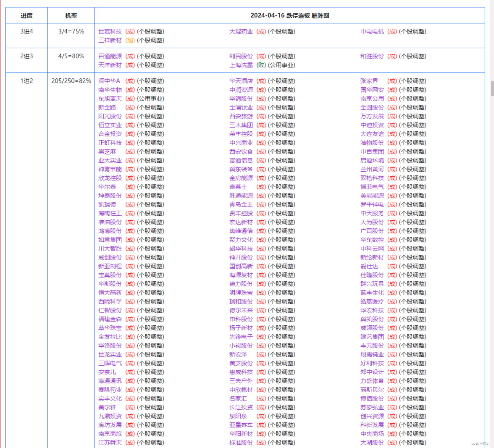Select 皓宸医疗 stock link

(x=372, y=302)
